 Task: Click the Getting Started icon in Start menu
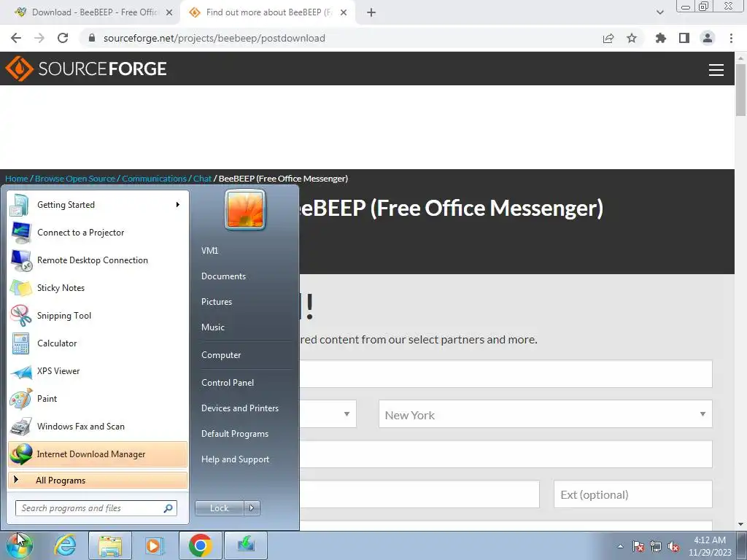coord(20,205)
